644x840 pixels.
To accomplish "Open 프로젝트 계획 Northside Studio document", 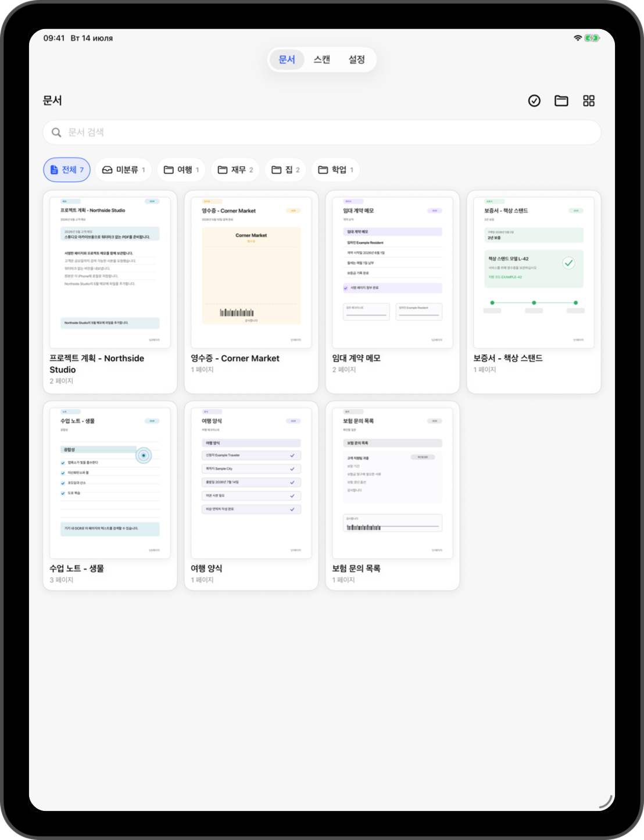I will [110, 292].
